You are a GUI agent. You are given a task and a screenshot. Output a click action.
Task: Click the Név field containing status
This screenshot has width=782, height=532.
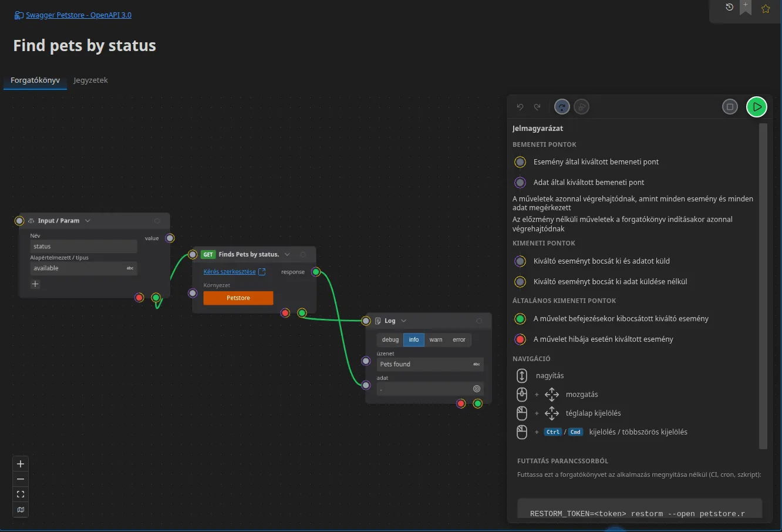(x=83, y=247)
